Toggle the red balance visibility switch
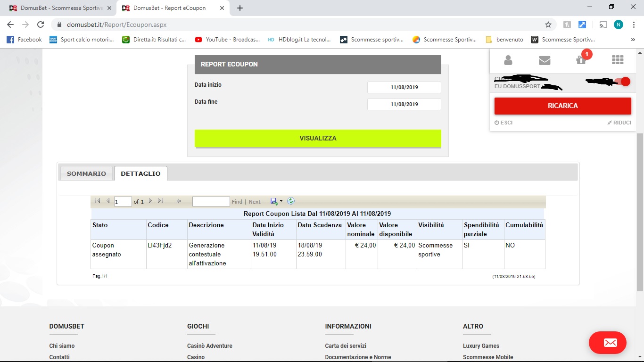 622,82
